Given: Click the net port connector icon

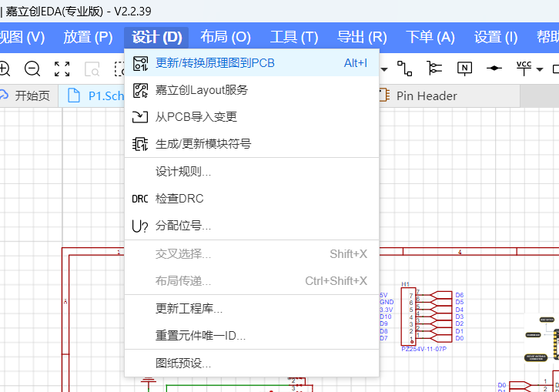Looking at the screenshot, I should [x=494, y=68].
